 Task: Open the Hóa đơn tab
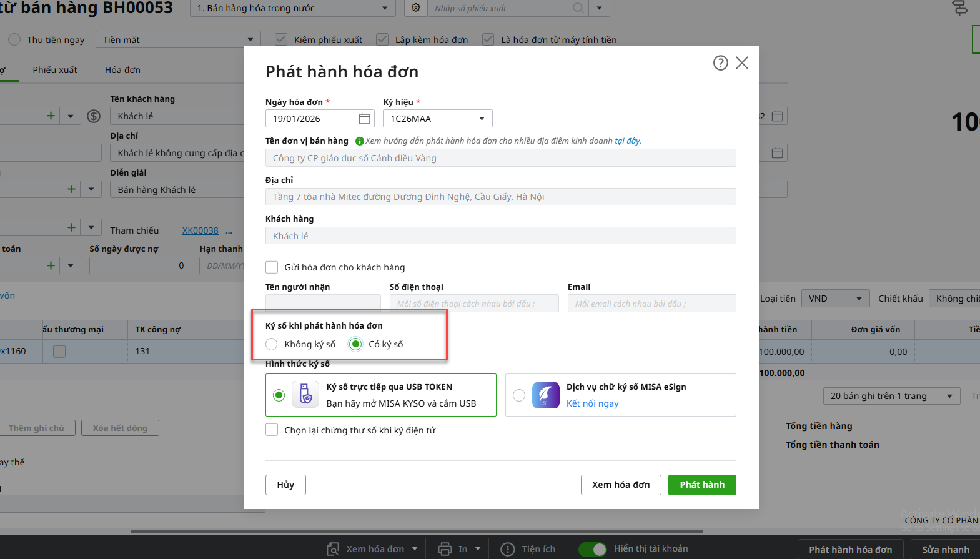pyautogui.click(x=122, y=70)
